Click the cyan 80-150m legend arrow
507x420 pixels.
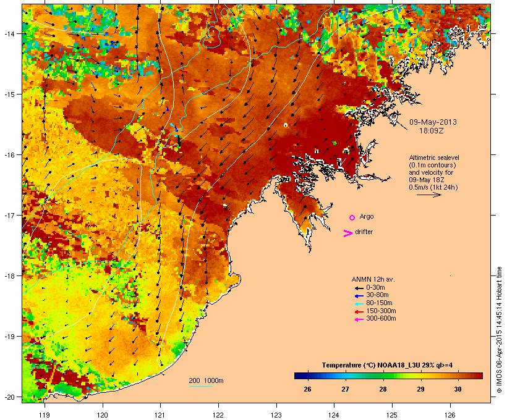point(359,304)
